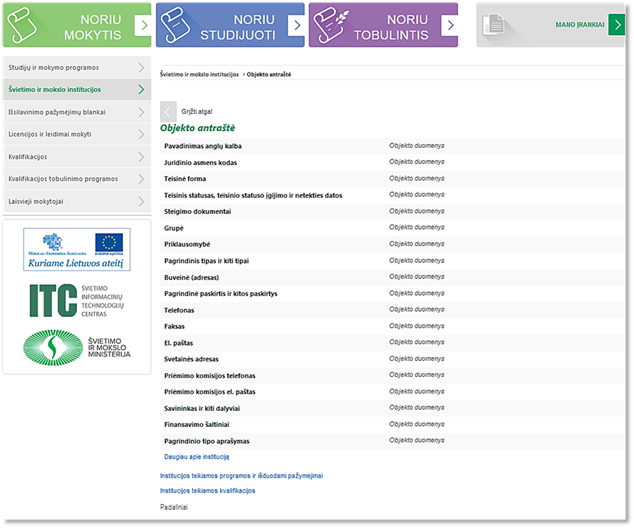Click Padaliniai text at the bottom
The height and width of the screenshot is (528, 634).
pyautogui.click(x=174, y=507)
